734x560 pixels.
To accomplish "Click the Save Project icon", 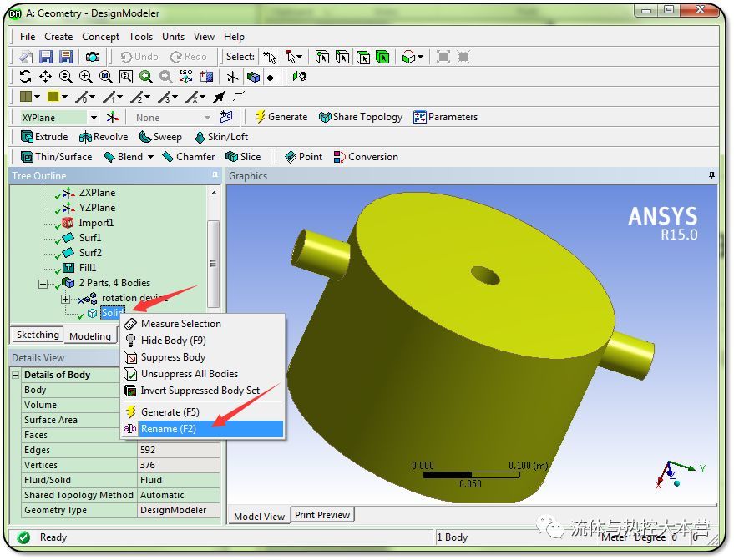I will pyautogui.click(x=45, y=57).
